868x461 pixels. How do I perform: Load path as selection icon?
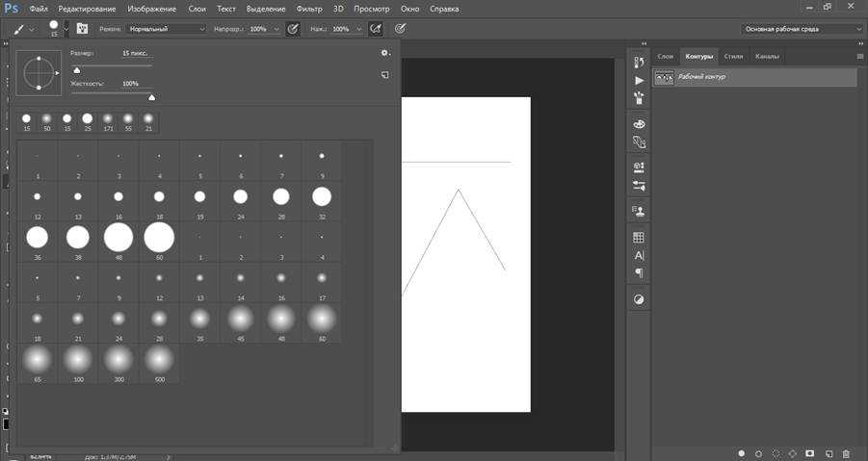[776, 452]
